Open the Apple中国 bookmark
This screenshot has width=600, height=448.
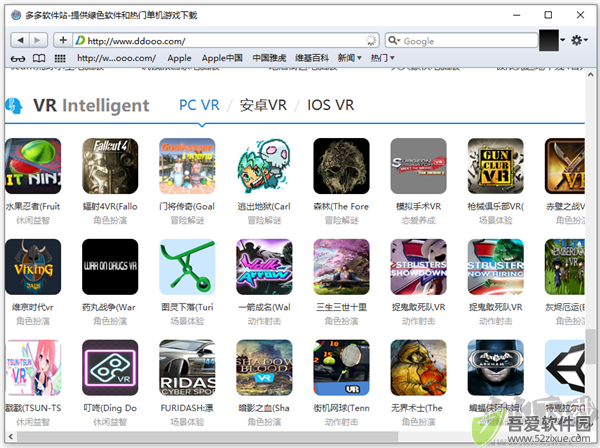point(222,58)
